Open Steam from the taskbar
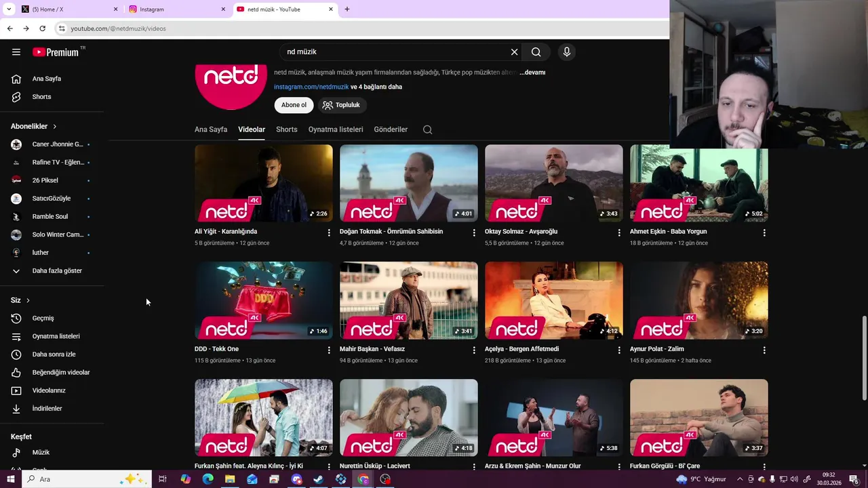The width and height of the screenshot is (868, 488). pyautogui.click(x=318, y=479)
